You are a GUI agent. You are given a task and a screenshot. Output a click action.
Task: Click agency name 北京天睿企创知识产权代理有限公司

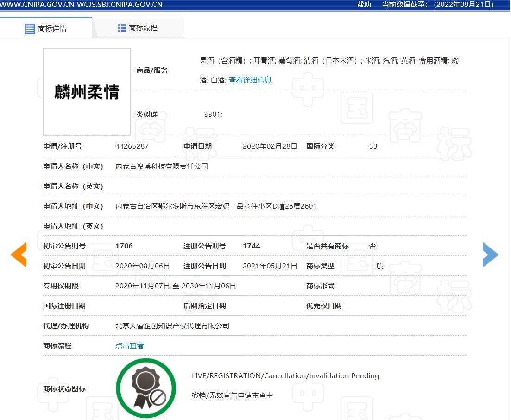click(x=172, y=325)
